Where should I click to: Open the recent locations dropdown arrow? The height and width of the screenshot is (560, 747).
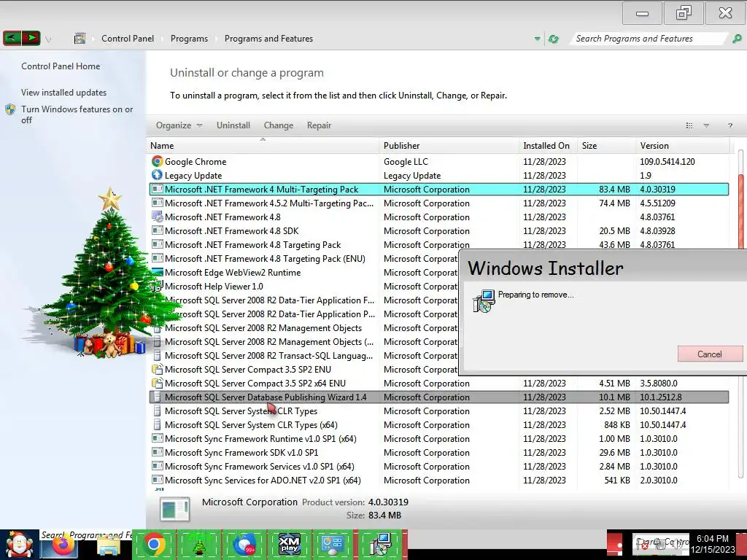click(x=48, y=39)
